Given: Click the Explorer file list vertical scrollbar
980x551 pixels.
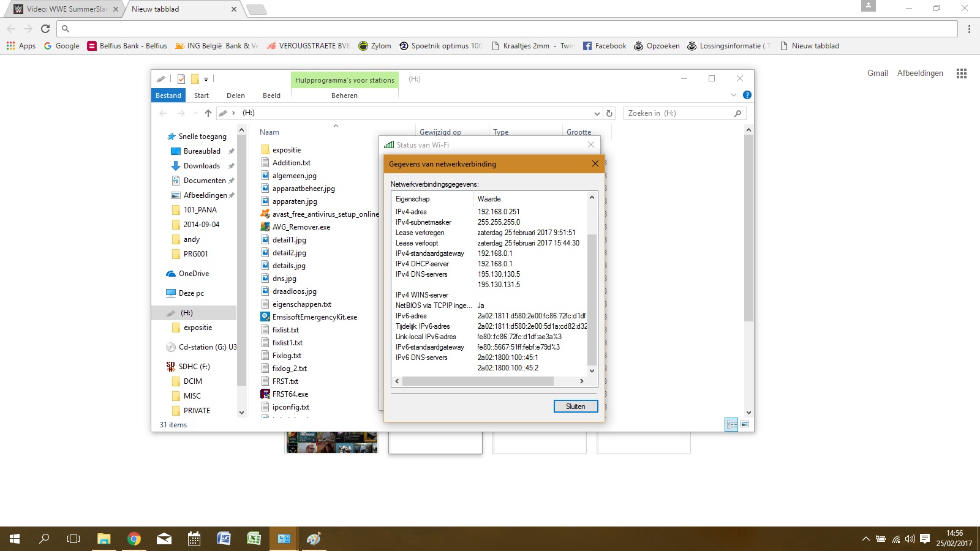Looking at the screenshot, I should (x=748, y=228).
